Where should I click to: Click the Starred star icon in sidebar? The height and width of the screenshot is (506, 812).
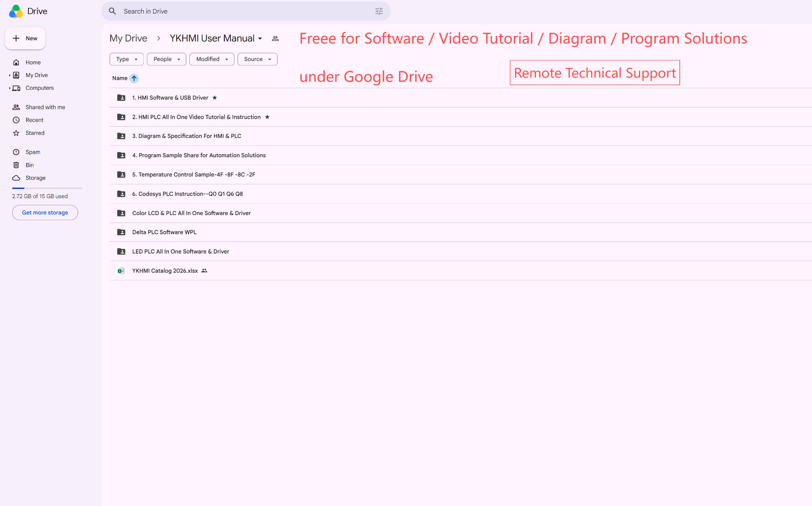[16, 133]
